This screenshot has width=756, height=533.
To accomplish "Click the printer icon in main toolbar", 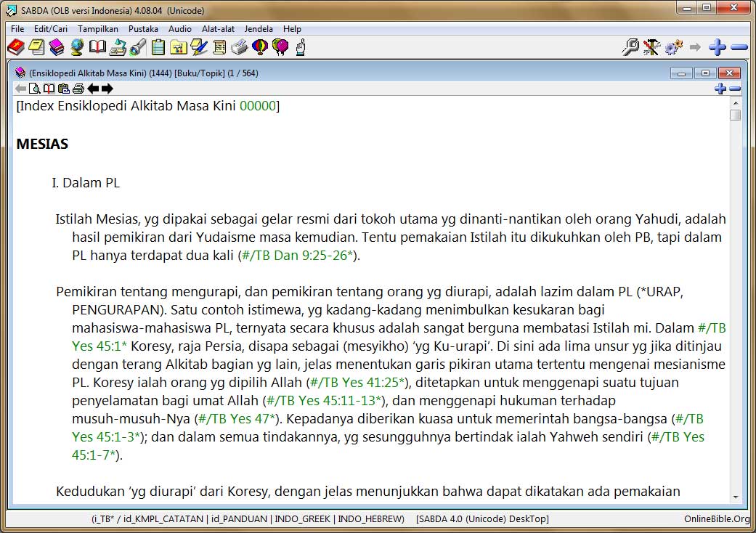I will pyautogui.click(x=239, y=47).
